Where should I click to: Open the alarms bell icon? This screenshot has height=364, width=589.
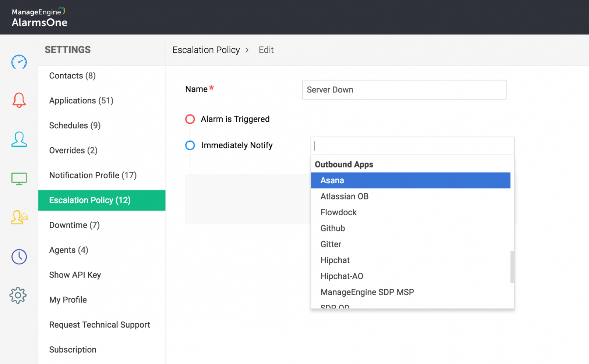point(19,100)
